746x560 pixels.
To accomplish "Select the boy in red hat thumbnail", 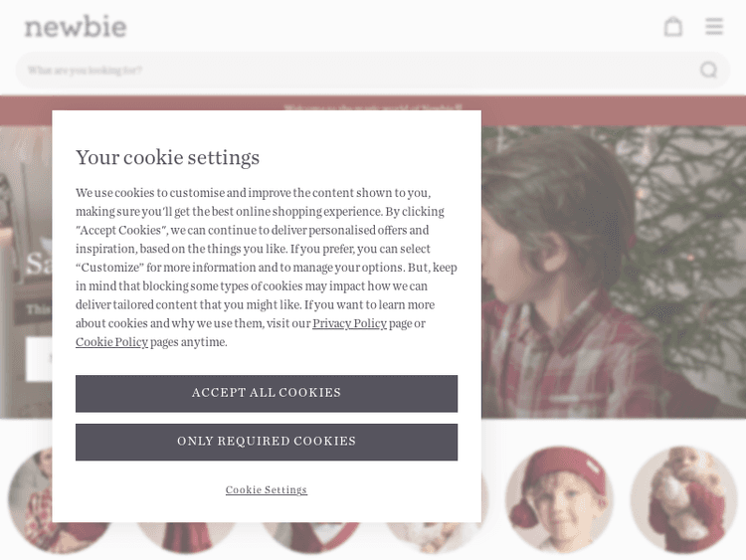I will 559,499.
